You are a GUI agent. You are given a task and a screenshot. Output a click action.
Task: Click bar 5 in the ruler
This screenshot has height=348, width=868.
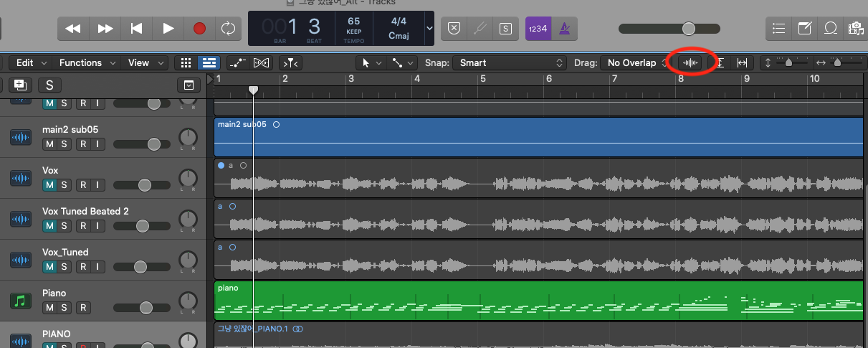pyautogui.click(x=482, y=79)
